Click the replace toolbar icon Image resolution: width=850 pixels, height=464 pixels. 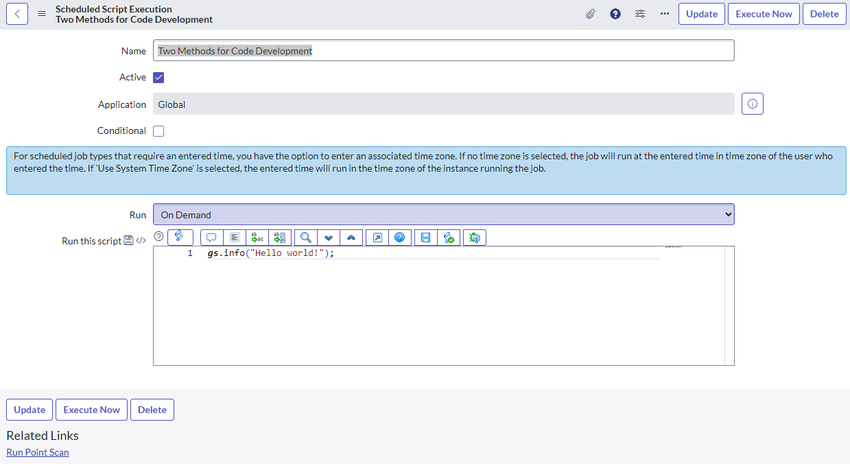pos(257,237)
